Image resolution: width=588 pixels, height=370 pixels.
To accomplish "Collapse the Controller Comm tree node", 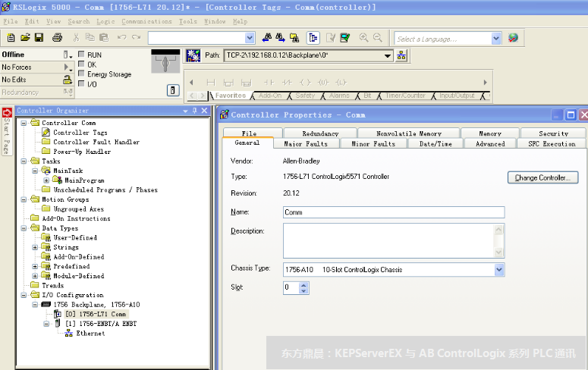I will pyautogui.click(x=24, y=123).
